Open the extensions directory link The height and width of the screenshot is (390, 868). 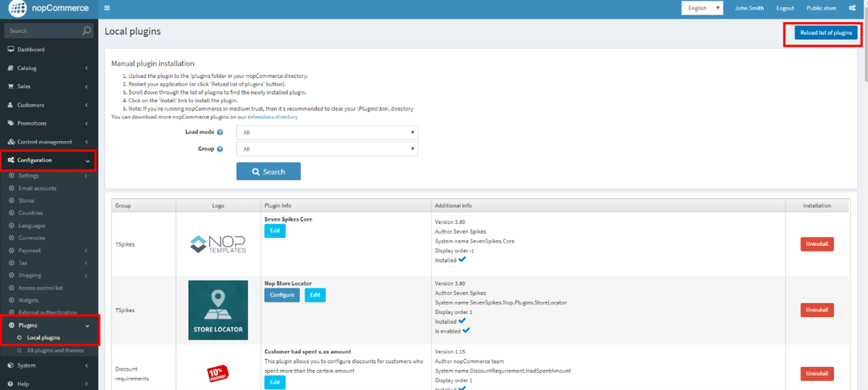coord(273,117)
